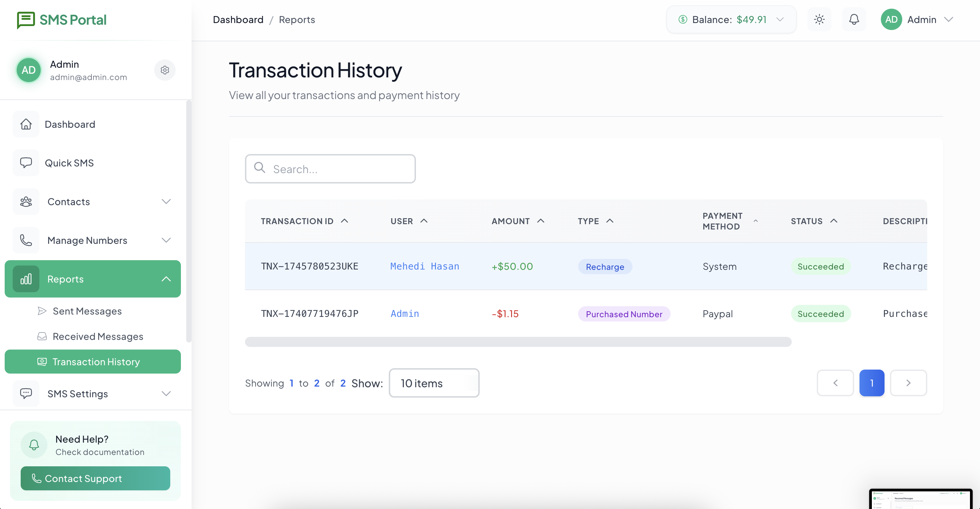Viewport: 980px width, 509px height.
Task: Click the SMS Portal logo icon
Action: [25, 20]
